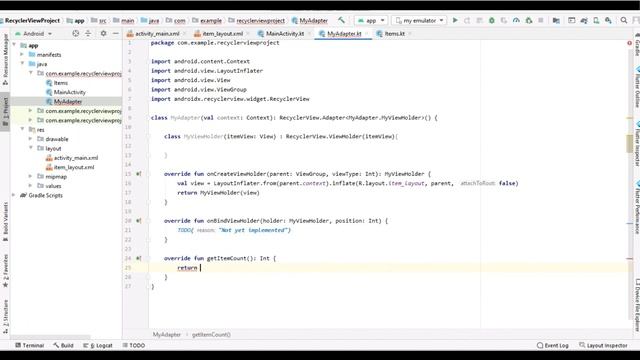The image size is (640, 360).
Task: Click the Make Project hammer icon
Action: point(341,20)
